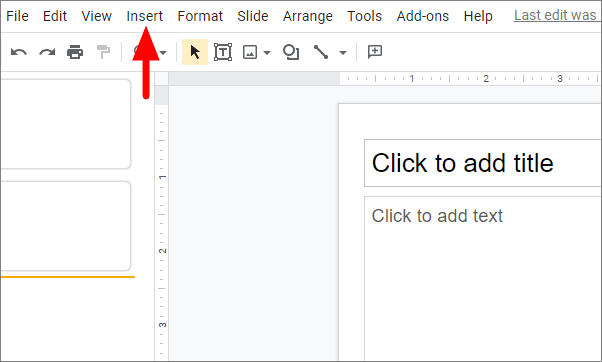602x362 pixels.
Task: Click the Undo arrow icon
Action: tap(19, 52)
